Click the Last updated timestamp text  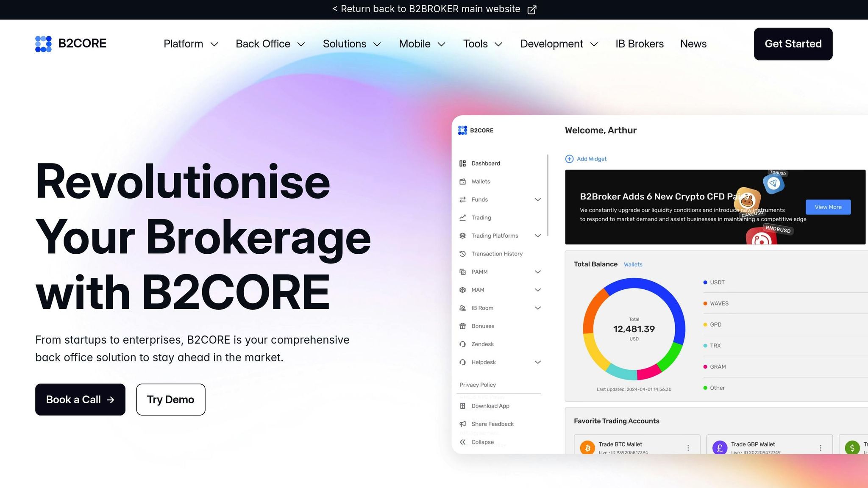point(634,389)
